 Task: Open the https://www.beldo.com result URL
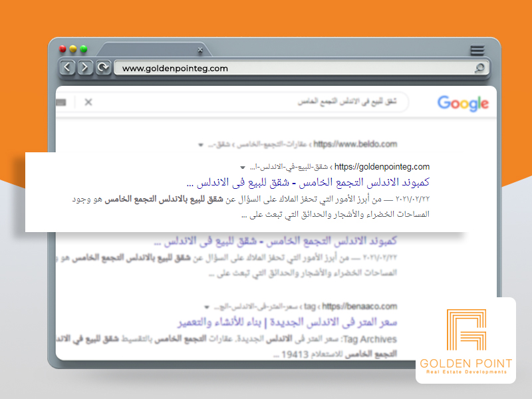tap(355, 144)
